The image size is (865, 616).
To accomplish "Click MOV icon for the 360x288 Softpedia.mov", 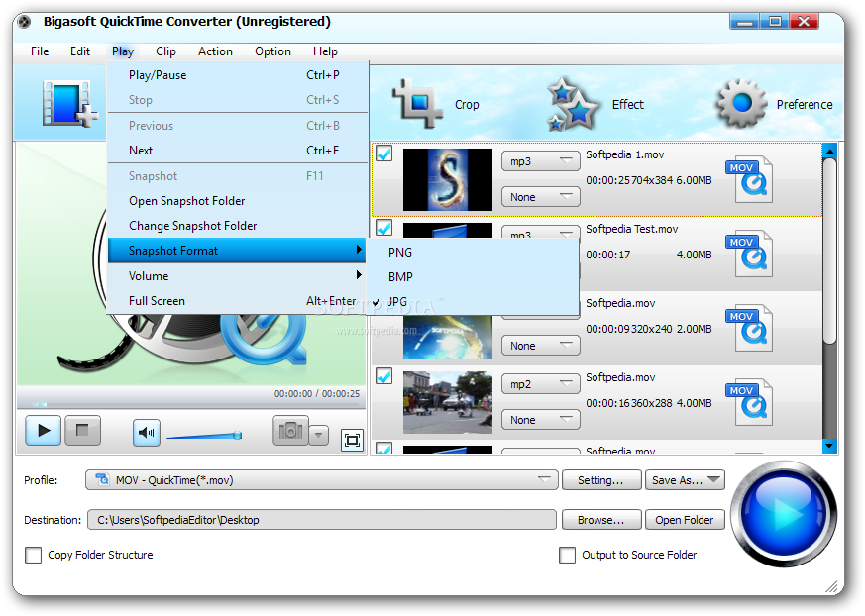I will (750, 402).
